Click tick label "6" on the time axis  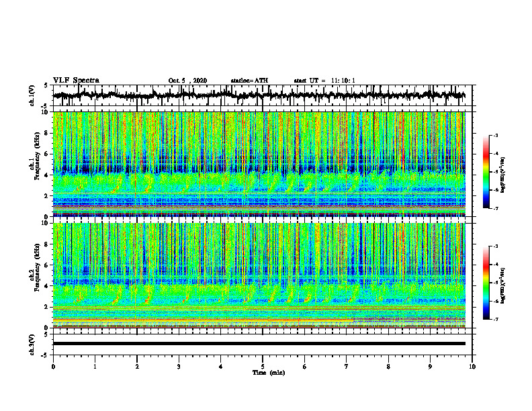(305, 367)
